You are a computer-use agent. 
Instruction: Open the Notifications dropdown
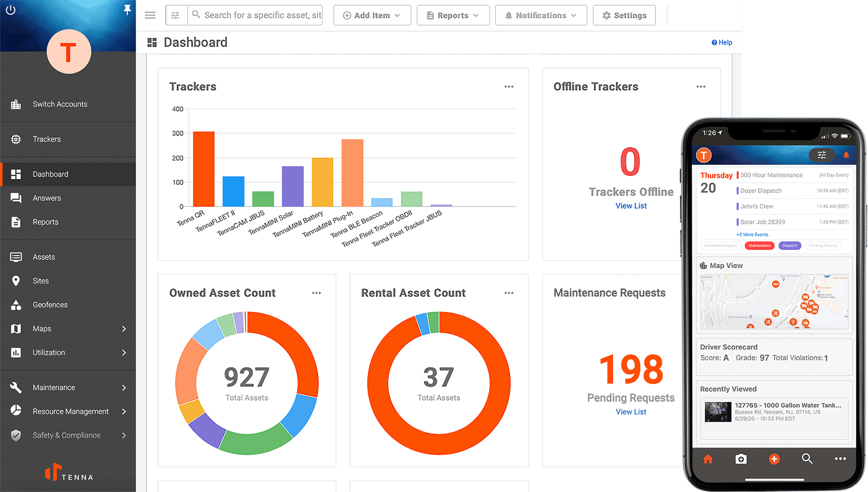coord(541,15)
